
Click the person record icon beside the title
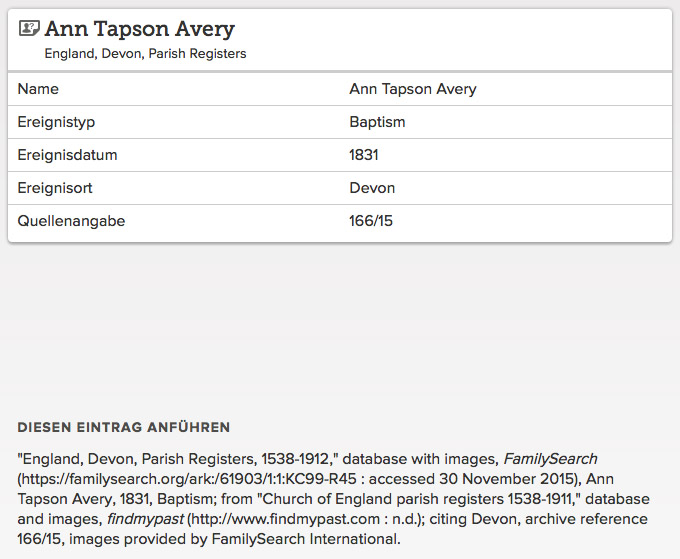pyautogui.click(x=29, y=29)
